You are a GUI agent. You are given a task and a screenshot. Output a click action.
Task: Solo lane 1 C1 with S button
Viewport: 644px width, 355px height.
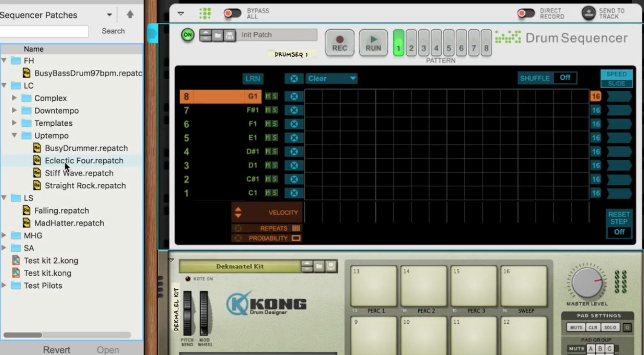[274, 193]
